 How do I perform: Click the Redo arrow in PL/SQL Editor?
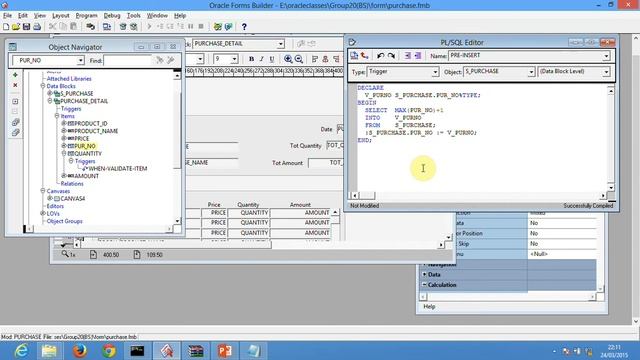tap(391, 56)
